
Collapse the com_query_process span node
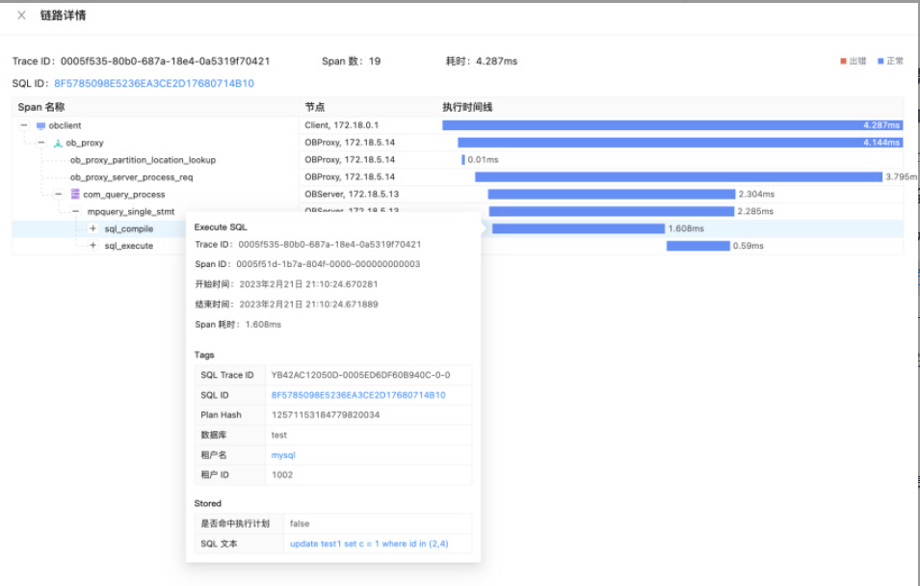(x=59, y=194)
